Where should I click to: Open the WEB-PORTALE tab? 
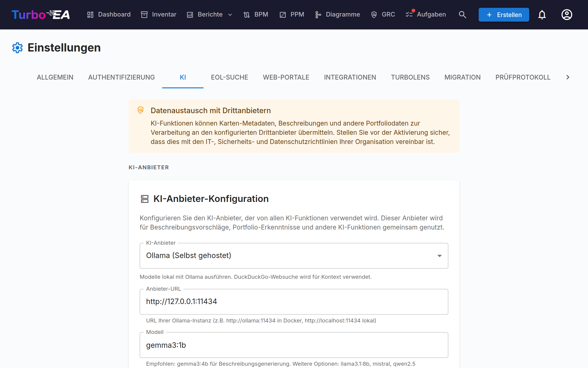[x=286, y=78]
